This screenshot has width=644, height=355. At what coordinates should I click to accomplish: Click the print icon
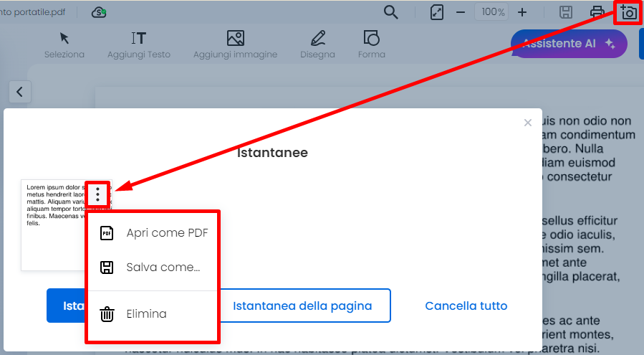(x=597, y=12)
